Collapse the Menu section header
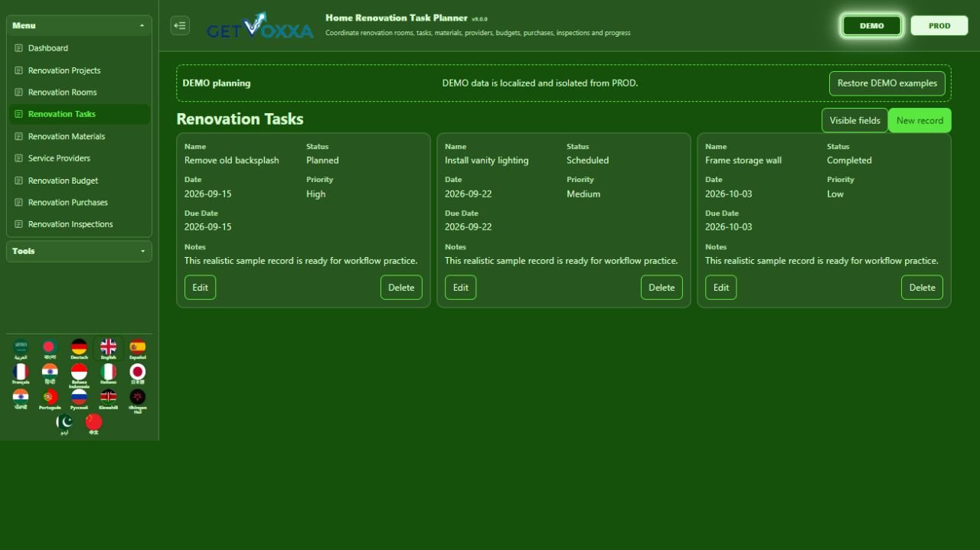Screen dimensions: 980x550 79,25
